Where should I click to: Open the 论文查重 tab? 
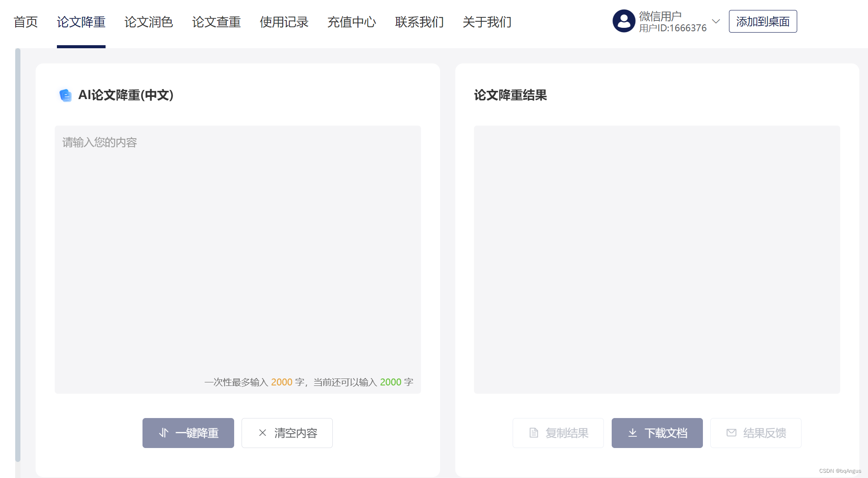tap(216, 22)
